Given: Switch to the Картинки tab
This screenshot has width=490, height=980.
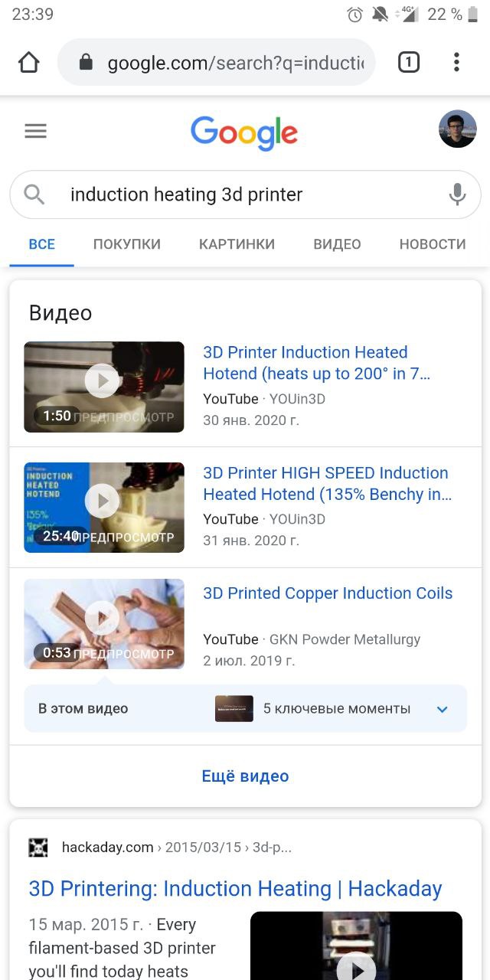Looking at the screenshot, I should [x=237, y=244].
